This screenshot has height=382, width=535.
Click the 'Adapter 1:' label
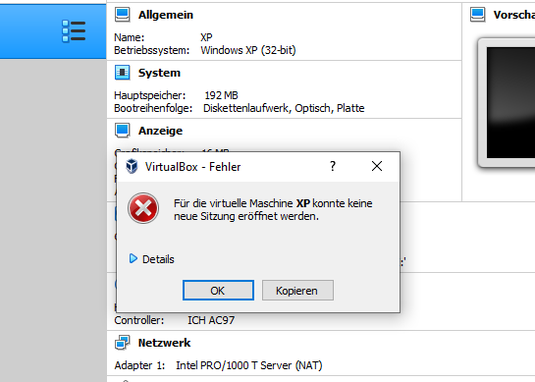point(140,365)
